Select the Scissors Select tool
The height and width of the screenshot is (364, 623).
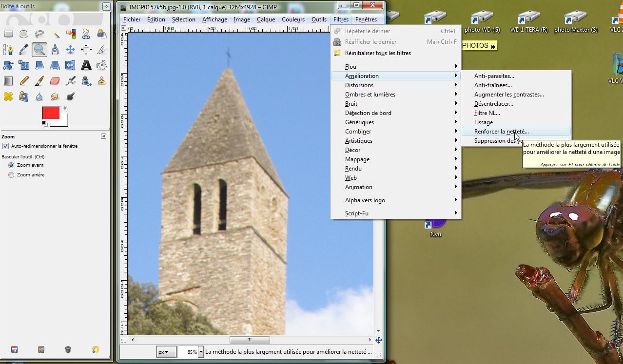86,34
